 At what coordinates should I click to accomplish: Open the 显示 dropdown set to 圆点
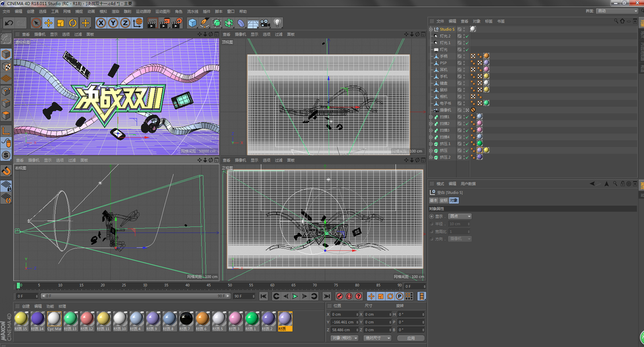click(x=459, y=216)
